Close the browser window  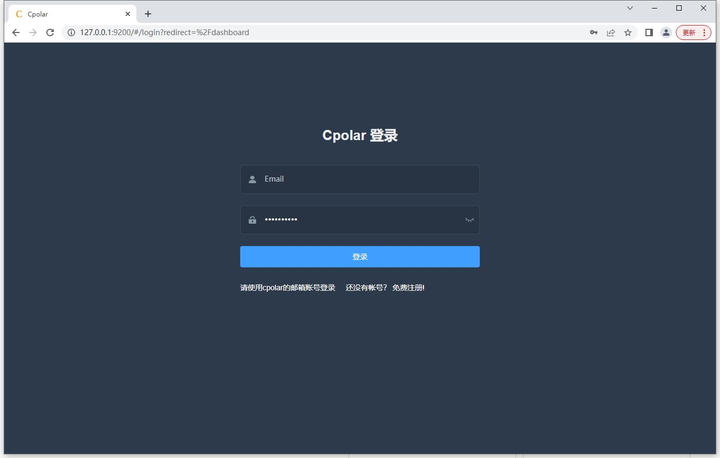point(703,8)
